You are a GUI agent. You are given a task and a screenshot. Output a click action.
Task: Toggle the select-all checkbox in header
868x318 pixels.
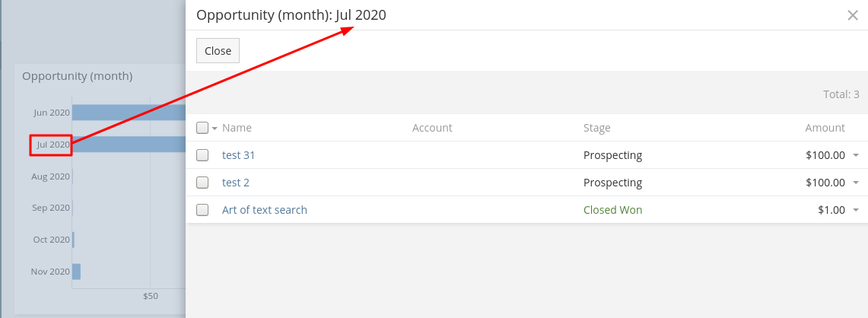202,128
